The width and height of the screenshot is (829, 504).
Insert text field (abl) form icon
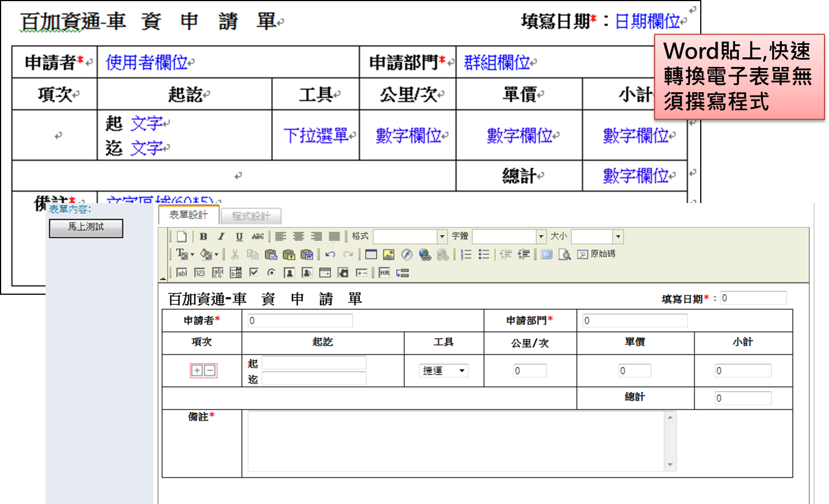pos(182,273)
